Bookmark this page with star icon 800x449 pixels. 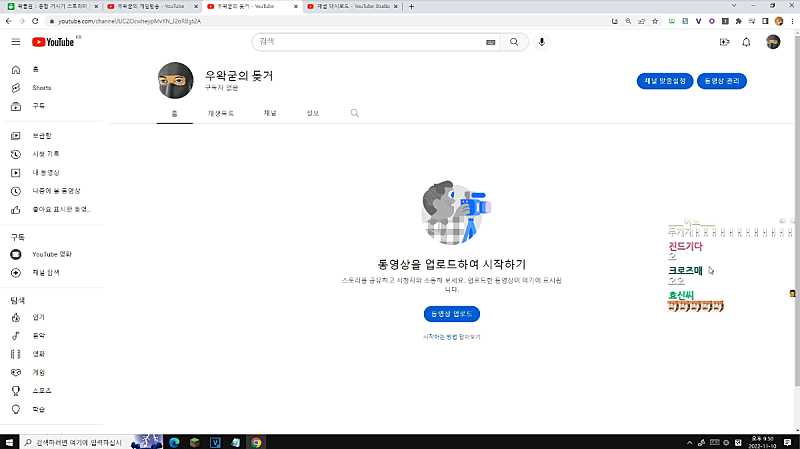[x=655, y=21]
